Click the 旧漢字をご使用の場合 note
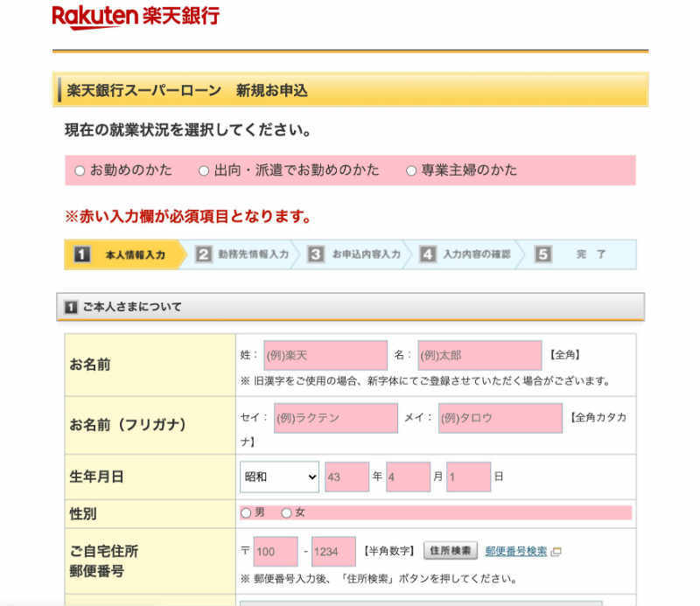Image resolution: width=700 pixels, height=606 pixels. click(425, 380)
